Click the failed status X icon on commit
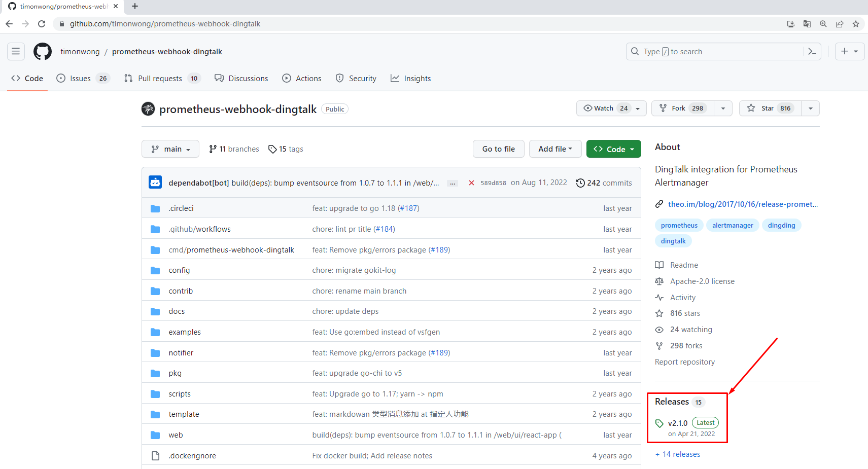868x469 pixels. pos(471,183)
